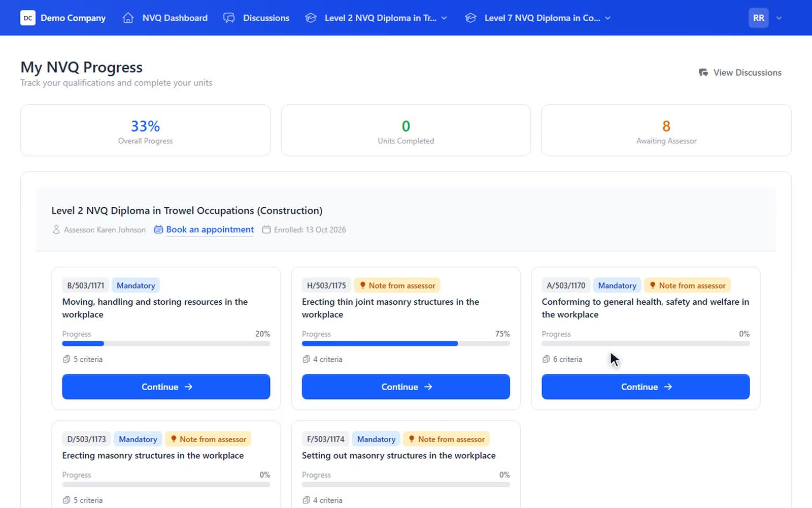Image resolution: width=812 pixels, height=508 pixels.
Task: Click the Setting out masonry structures title
Action: (x=399, y=456)
